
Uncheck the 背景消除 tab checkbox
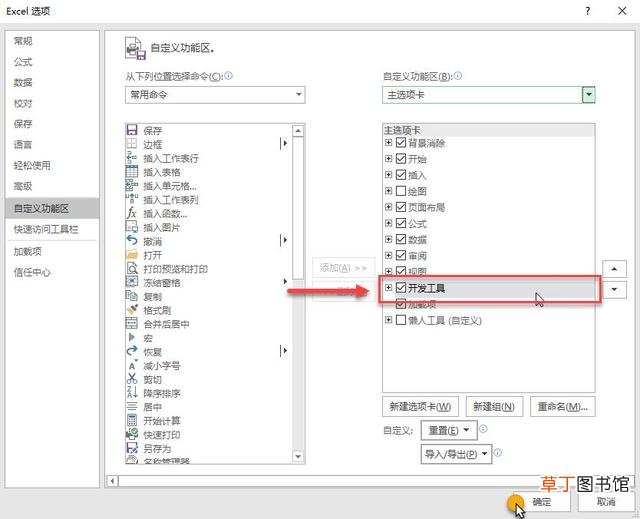pyautogui.click(x=401, y=142)
